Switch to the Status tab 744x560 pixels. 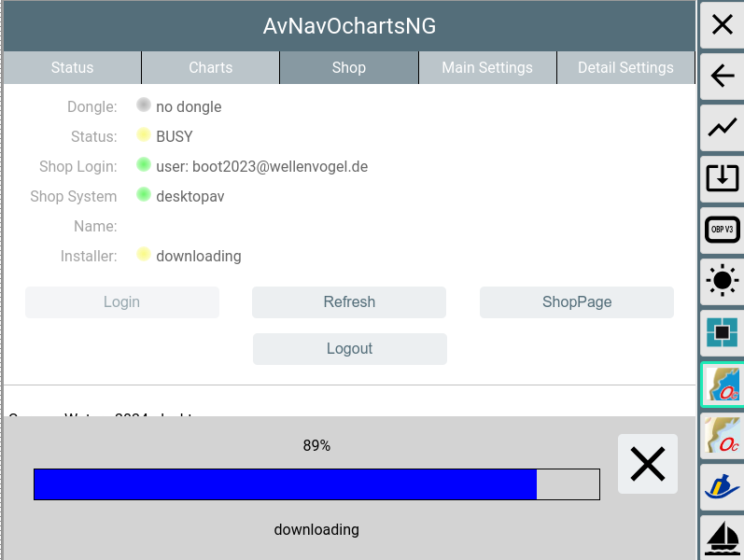pyautogui.click(x=72, y=67)
